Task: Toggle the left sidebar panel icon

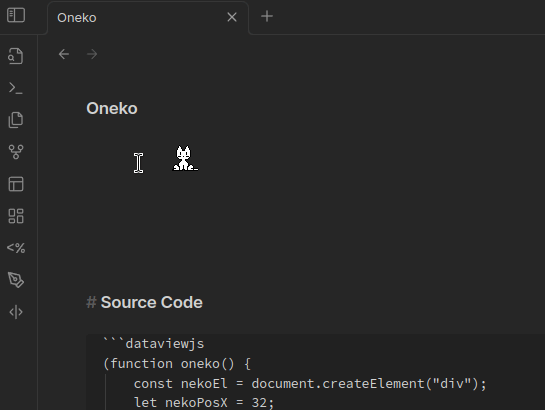Action: click(16, 15)
